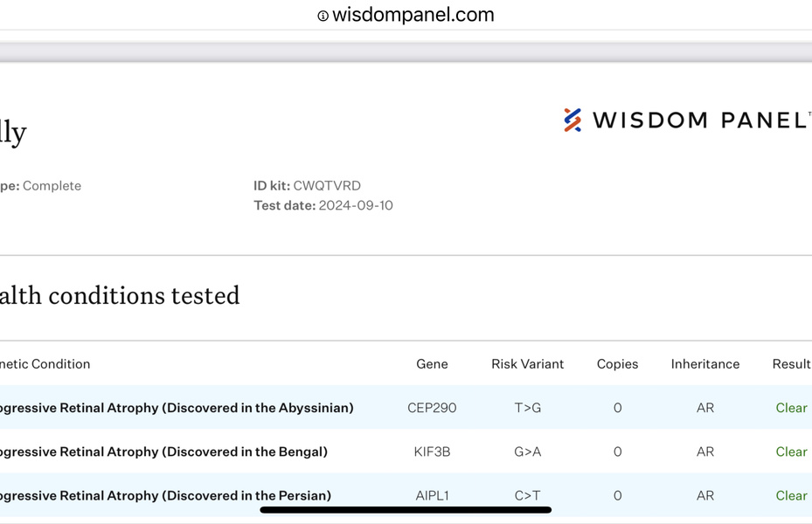The image size is (812, 524).
Task: Tap the wisdompanel.com address bar
Action: [x=413, y=15]
